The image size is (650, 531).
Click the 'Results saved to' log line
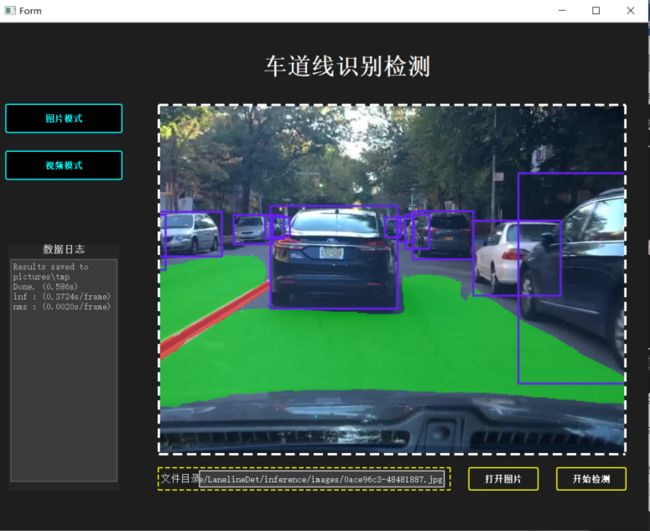(x=51, y=267)
